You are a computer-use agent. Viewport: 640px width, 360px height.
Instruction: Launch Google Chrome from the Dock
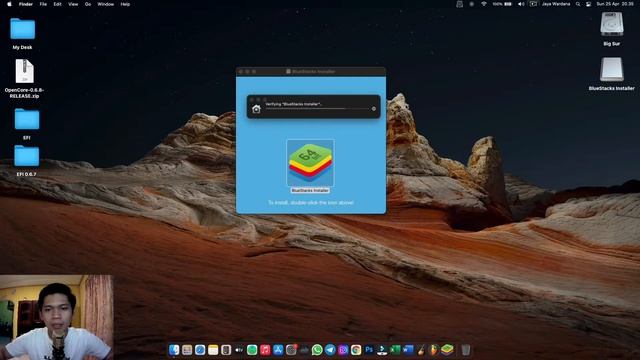coord(356,350)
